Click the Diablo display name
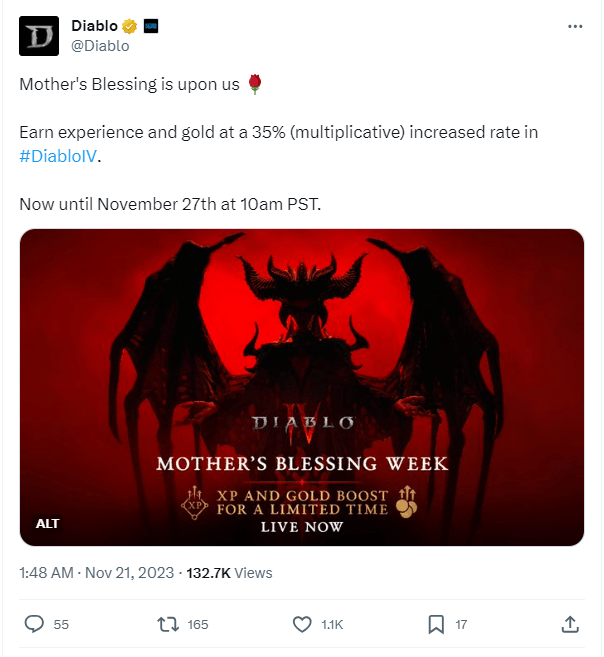Screen dimensions: 604x657 click(x=94, y=26)
